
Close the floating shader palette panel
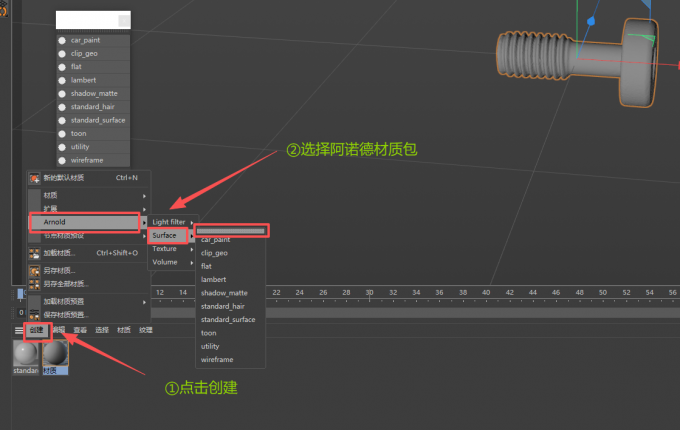coord(124,20)
